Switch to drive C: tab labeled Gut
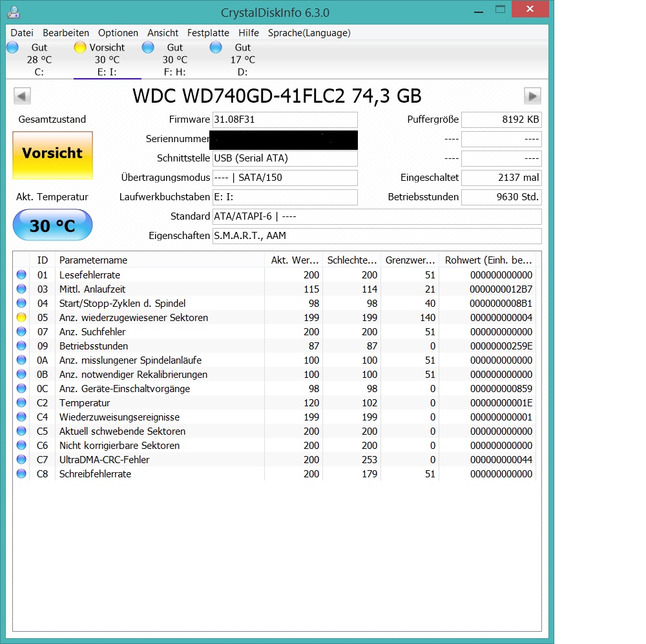 (39, 59)
